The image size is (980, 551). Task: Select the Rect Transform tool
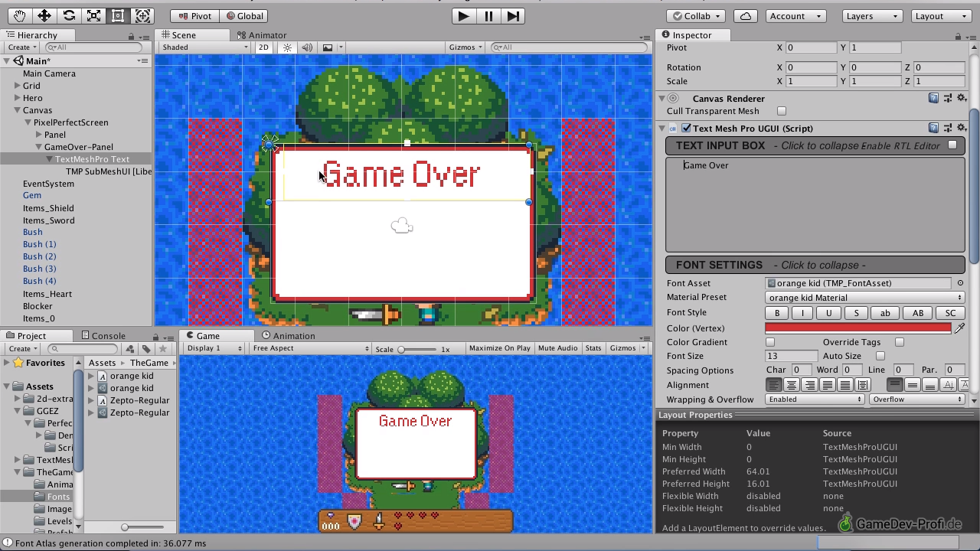[118, 16]
